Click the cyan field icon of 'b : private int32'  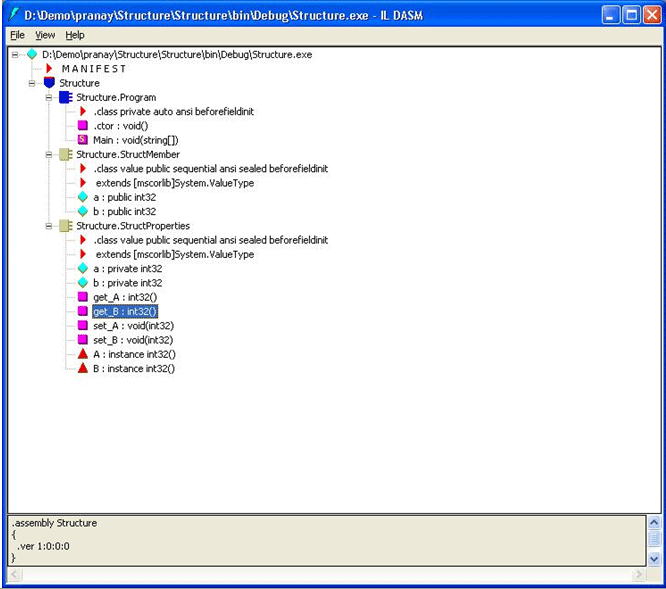83,282
